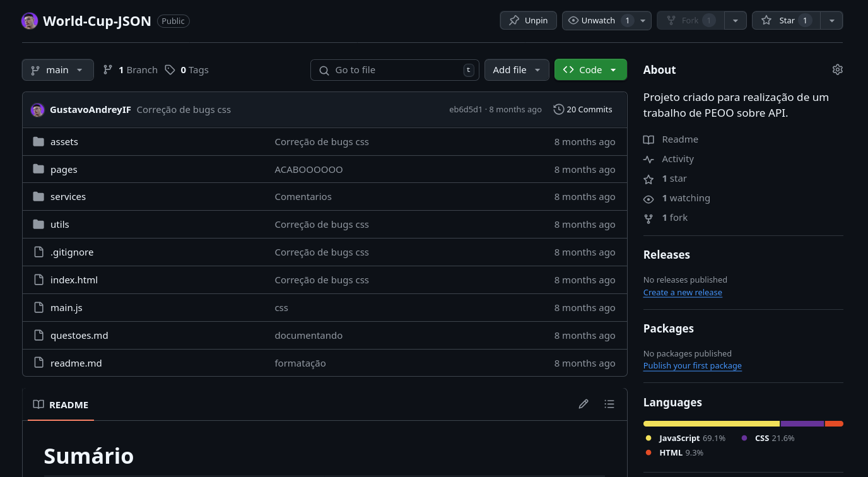Viewport: 868px width, 477px height.
Task: Select the README tab
Action: (61, 405)
